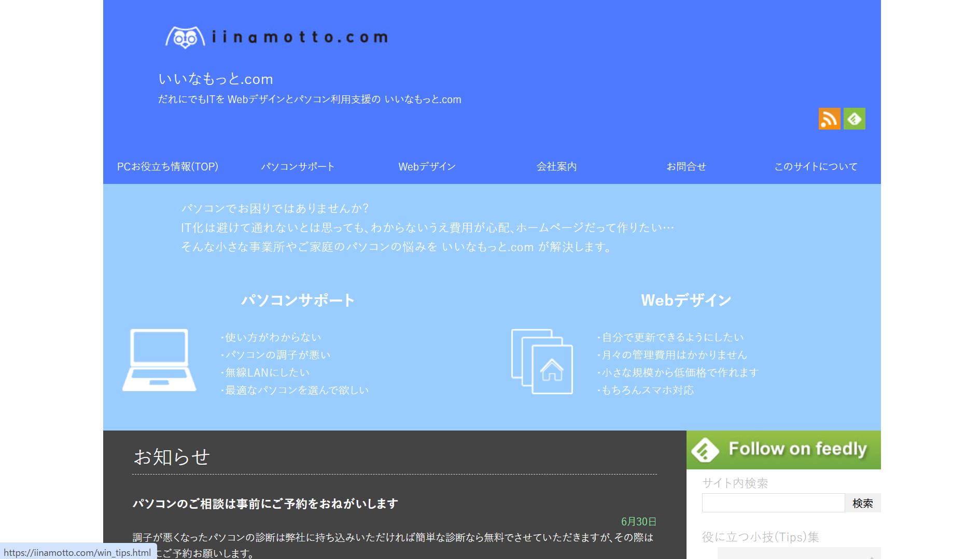Click the owl logo icon in the header
This screenshot has width=980, height=559.
click(x=185, y=37)
